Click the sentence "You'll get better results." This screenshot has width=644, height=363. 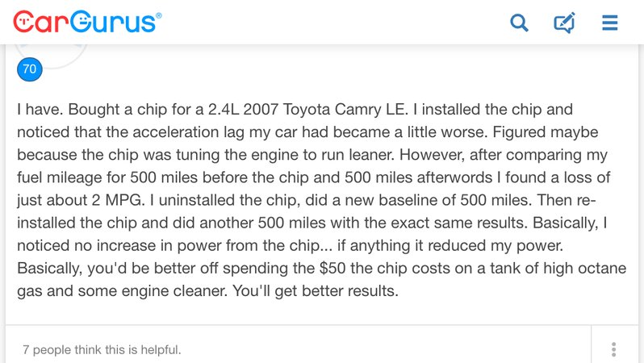316,291
